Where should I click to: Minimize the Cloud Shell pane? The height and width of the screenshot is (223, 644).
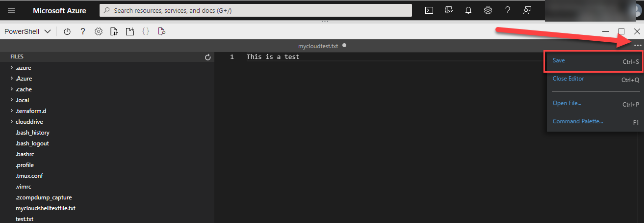point(606,31)
